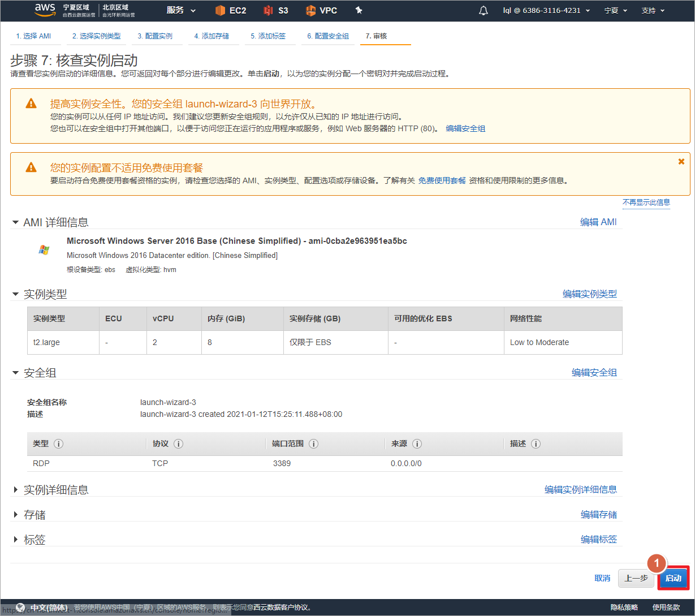Click 编辑标签 link

coord(599,540)
